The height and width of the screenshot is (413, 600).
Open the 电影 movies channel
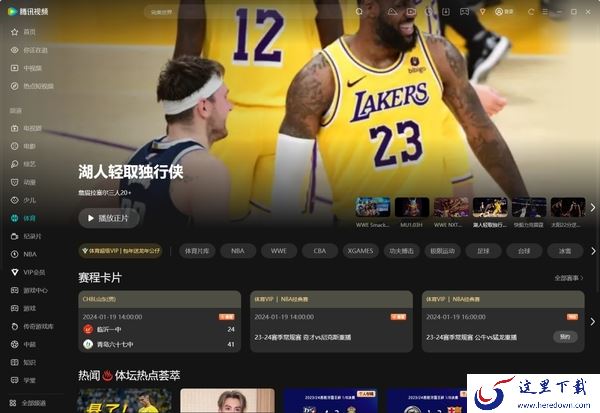[23, 146]
